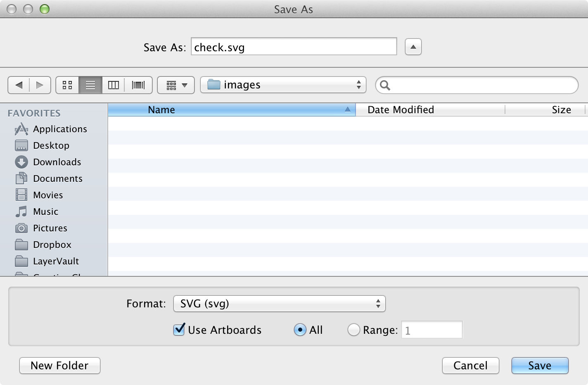Switch to list view

click(90, 85)
